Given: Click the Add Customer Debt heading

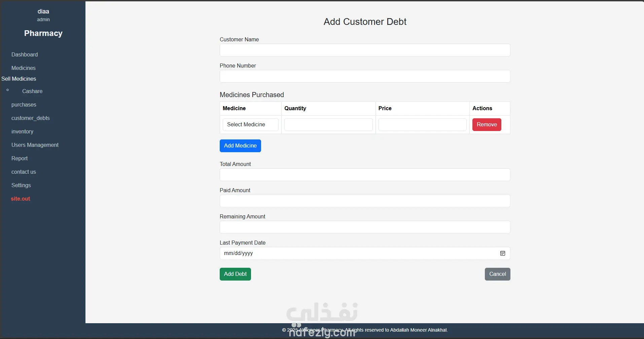Looking at the screenshot, I should (365, 22).
